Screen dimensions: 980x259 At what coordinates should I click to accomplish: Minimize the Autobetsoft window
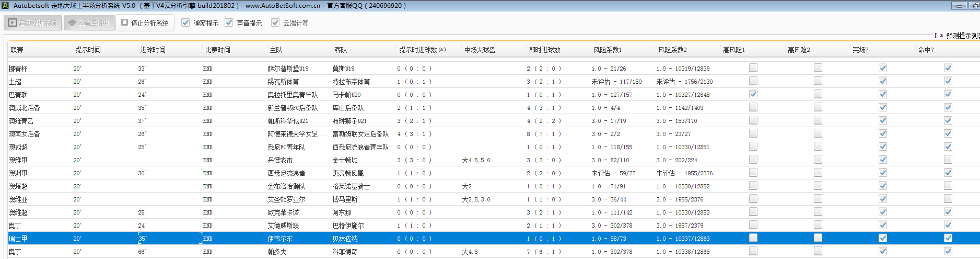[x=959, y=6]
